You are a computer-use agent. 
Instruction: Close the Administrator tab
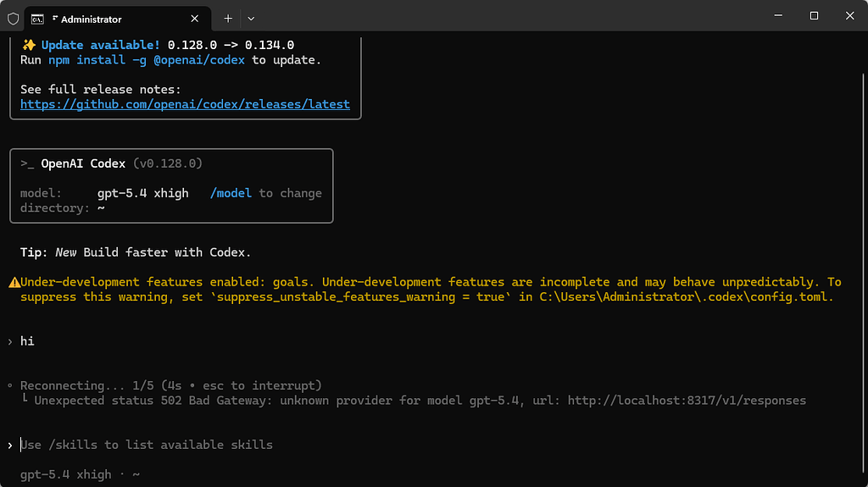pyautogui.click(x=195, y=19)
